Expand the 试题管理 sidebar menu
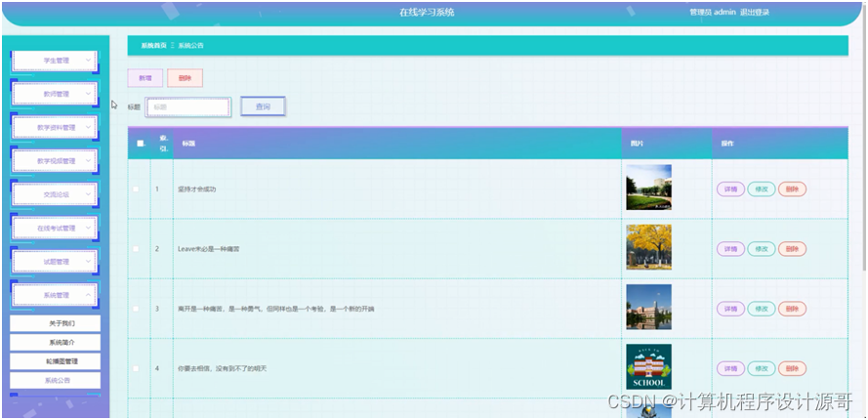868x420 pixels. pos(55,262)
